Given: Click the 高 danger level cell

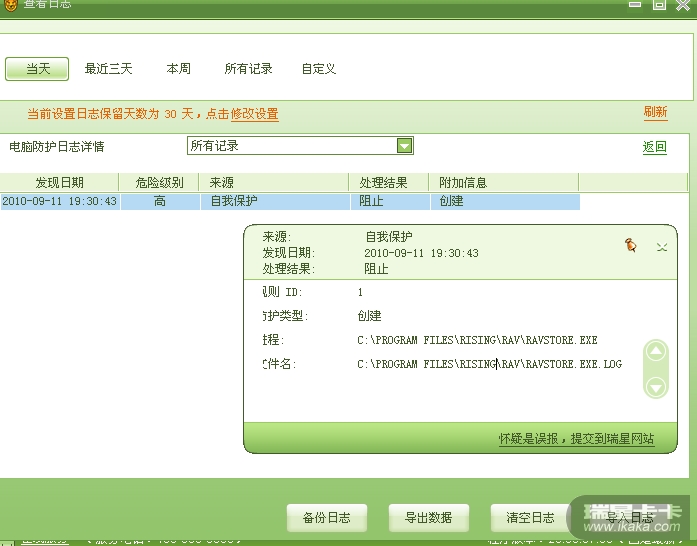Looking at the screenshot, I should click(x=160, y=201).
